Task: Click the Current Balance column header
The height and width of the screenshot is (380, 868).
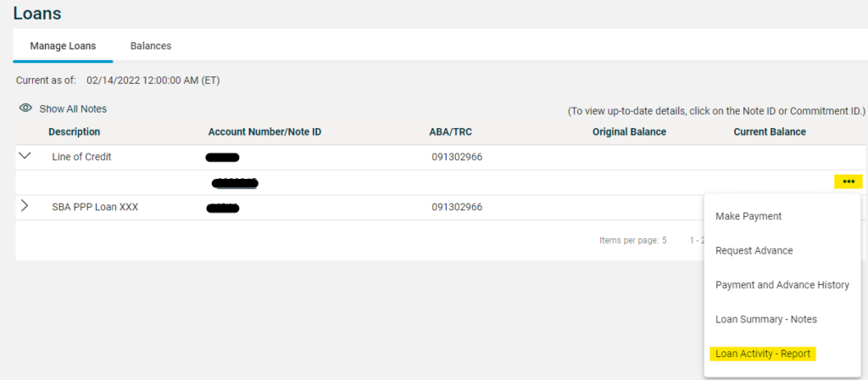Action: point(769,132)
